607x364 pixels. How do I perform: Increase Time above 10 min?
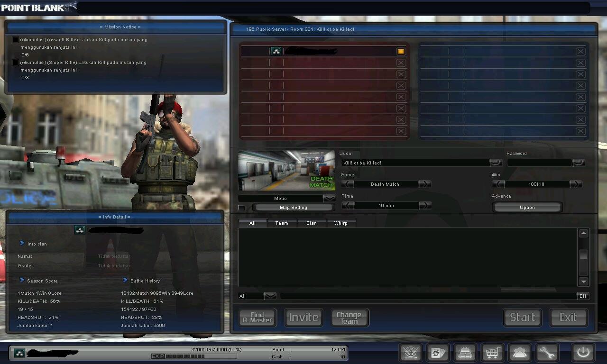pos(425,205)
